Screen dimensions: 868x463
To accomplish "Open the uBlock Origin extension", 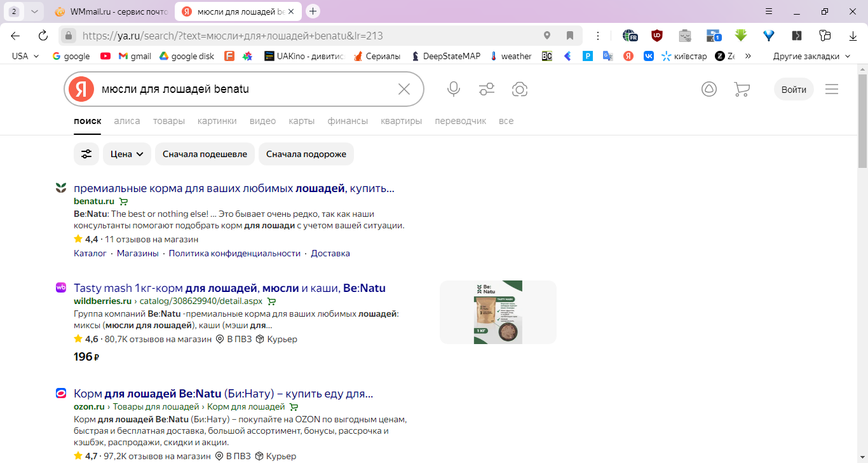I will pos(657,36).
